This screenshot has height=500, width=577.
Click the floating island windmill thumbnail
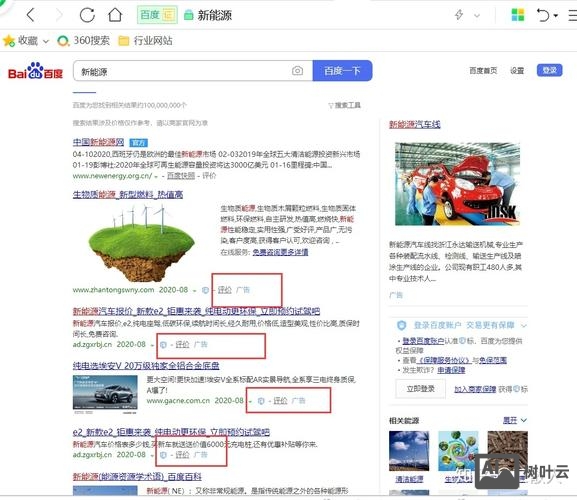coord(141,242)
